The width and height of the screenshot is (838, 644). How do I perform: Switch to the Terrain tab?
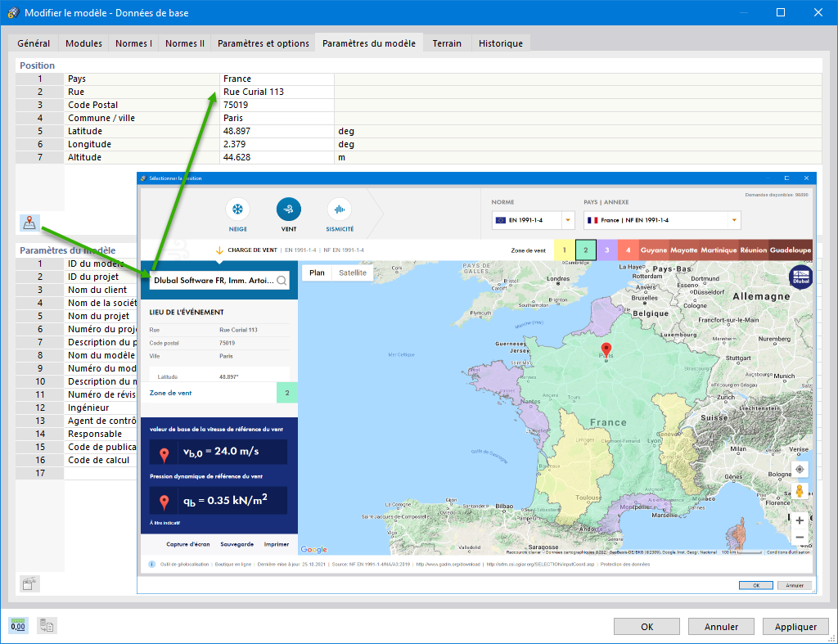447,43
